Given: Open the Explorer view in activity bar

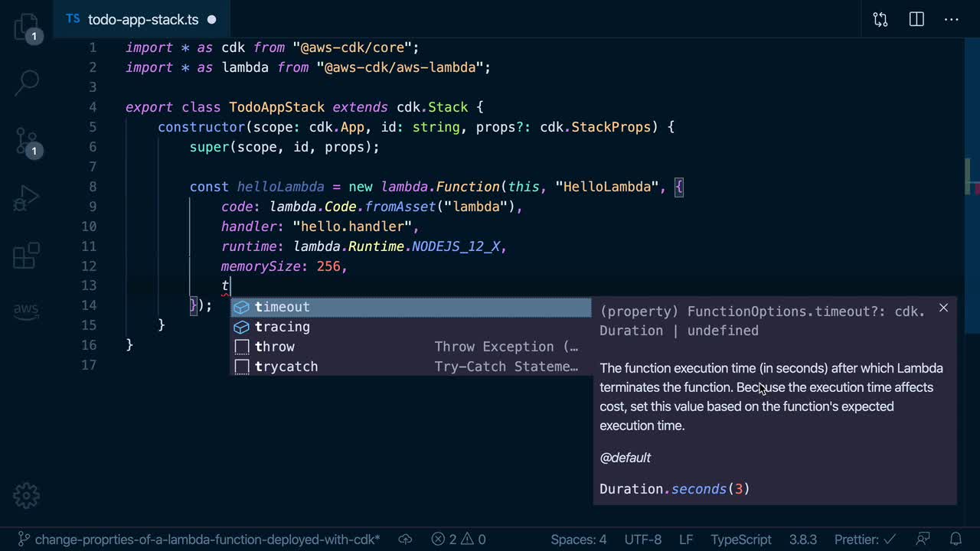Looking at the screenshot, I should click(x=26, y=28).
